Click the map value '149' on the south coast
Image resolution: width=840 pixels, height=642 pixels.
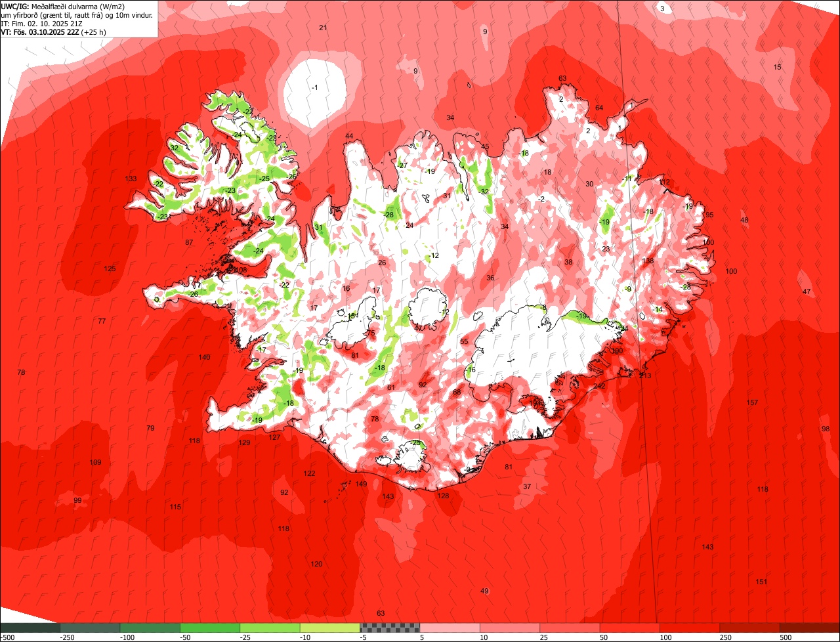(x=362, y=484)
